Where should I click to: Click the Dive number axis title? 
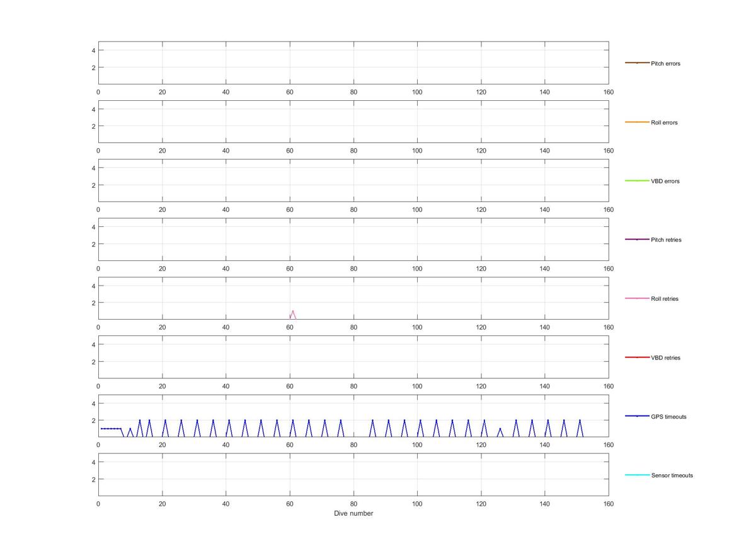pyautogui.click(x=353, y=513)
